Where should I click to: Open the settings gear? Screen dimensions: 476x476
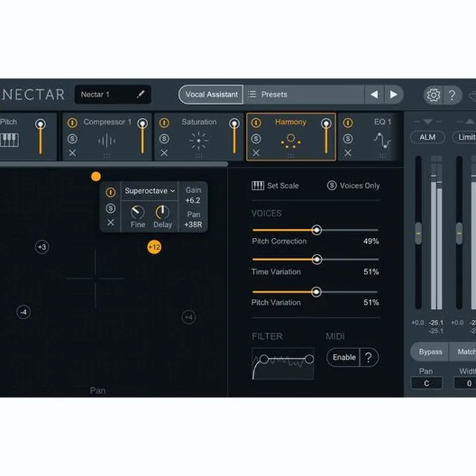[434, 95]
